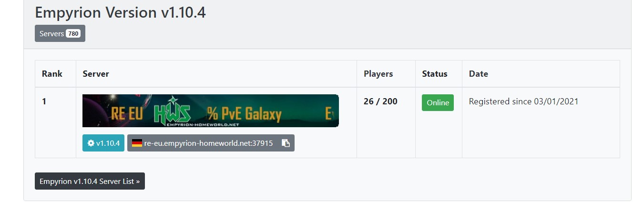The width and height of the screenshot is (644, 202).
Task: Click the 26 / 200 player count
Action: 380,101
